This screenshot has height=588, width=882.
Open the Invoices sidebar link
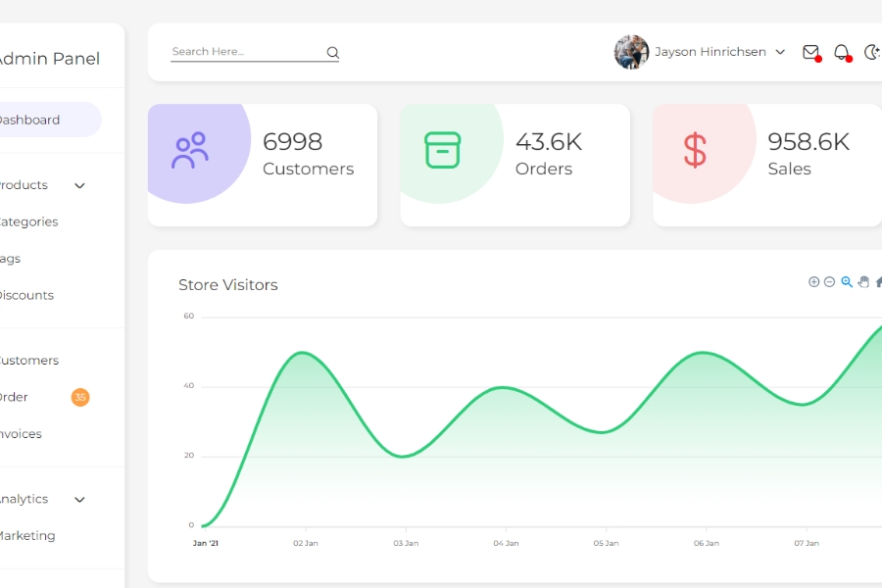click(x=21, y=434)
